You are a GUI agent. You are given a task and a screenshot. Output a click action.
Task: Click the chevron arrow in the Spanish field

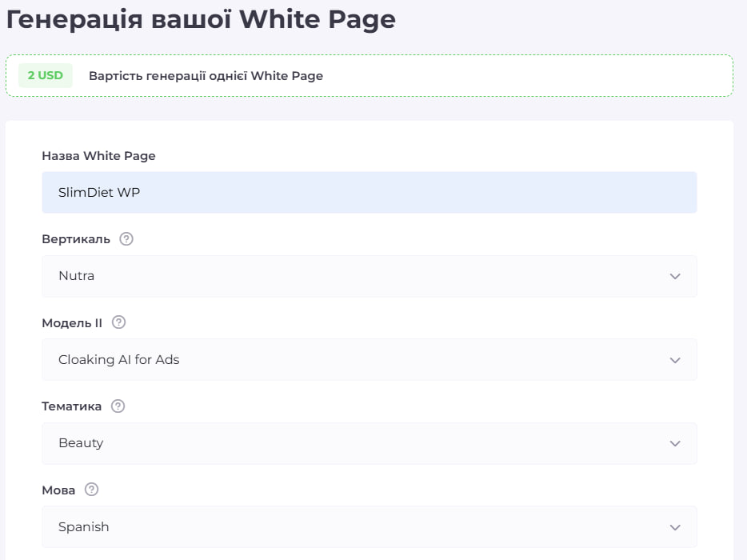click(674, 527)
